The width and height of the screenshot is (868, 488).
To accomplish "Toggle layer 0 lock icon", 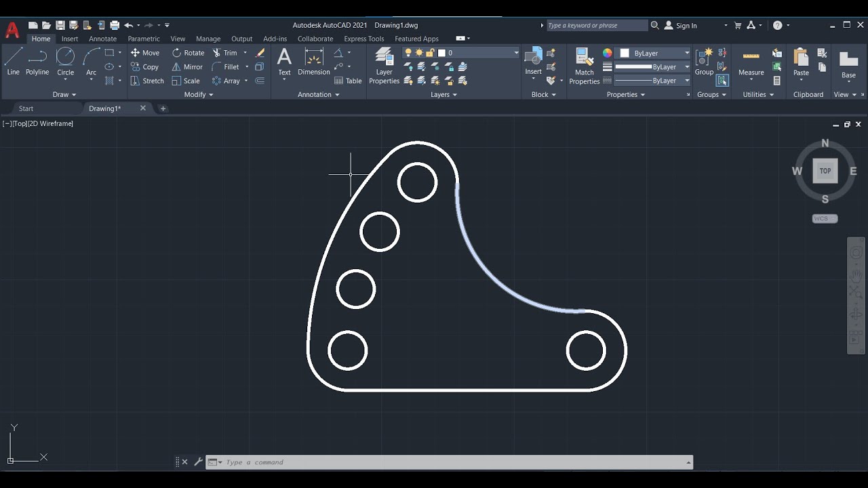I will (x=430, y=53).
